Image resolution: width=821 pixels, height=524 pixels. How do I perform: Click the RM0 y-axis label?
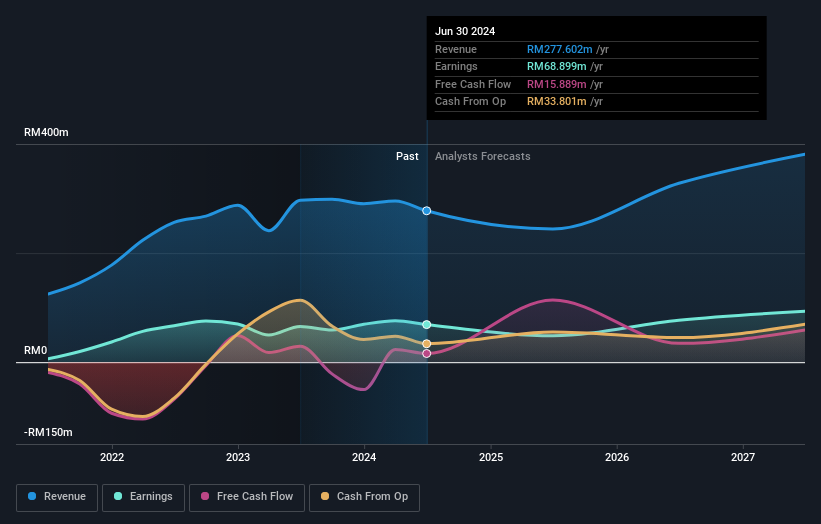coord(36,350)
